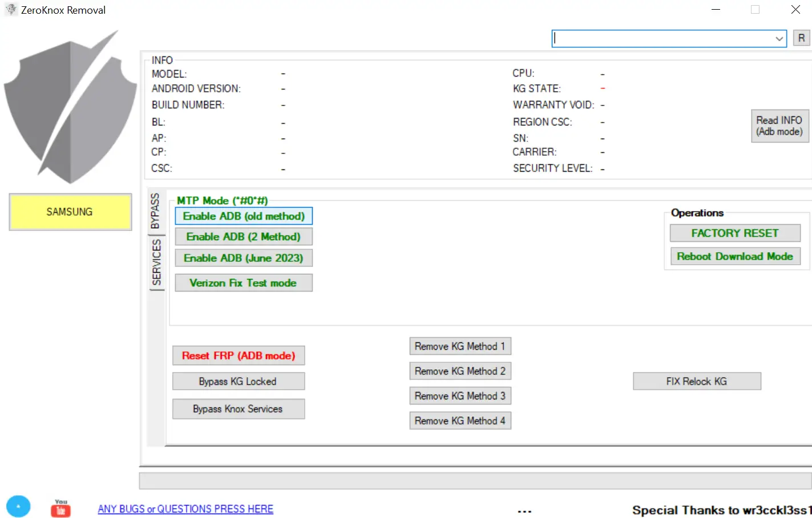Click the blue Telegram circle icon
The width and height of the screenshot is (812, 518).
click(18, 506)
